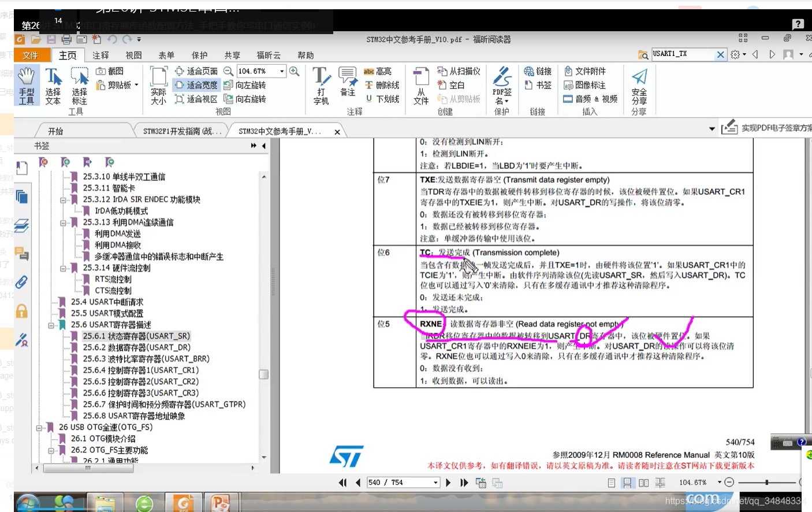Select the Select Text tool (选择文本)
The height and width of the screenshot is (512, 812).
[x=53, y=85]
